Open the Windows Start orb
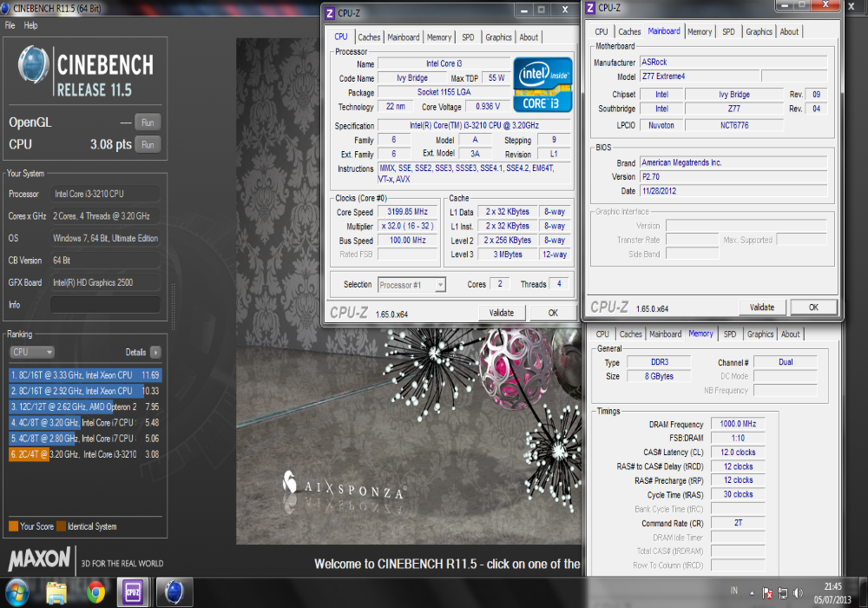The image size is (868, 608). click(x=16, y=592)
